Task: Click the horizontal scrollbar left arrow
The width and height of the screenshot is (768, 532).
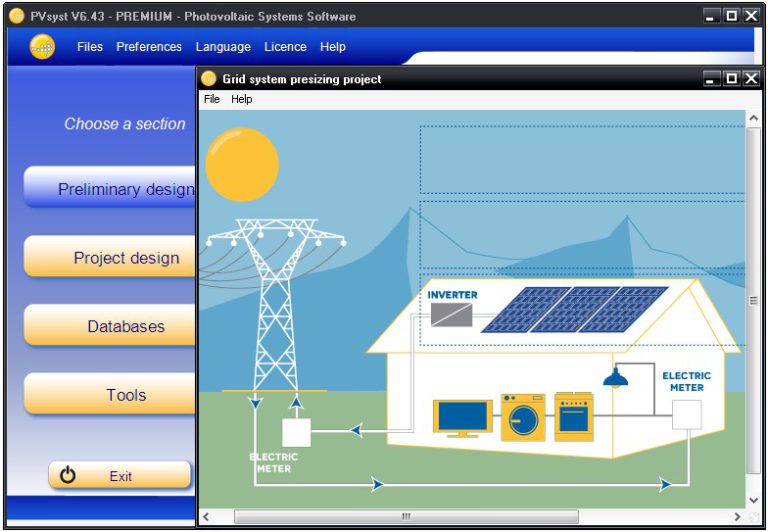Action: pos(207,517)
